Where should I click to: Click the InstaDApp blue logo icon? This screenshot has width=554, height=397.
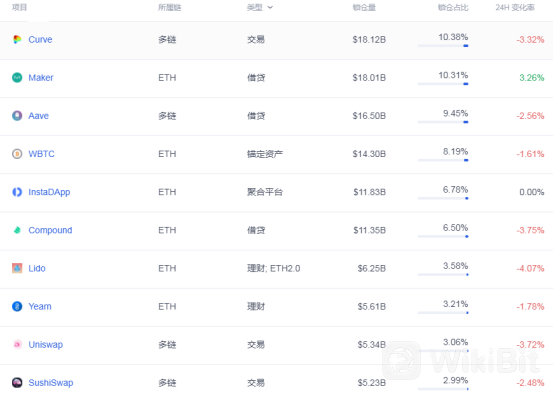pos(17,192)
